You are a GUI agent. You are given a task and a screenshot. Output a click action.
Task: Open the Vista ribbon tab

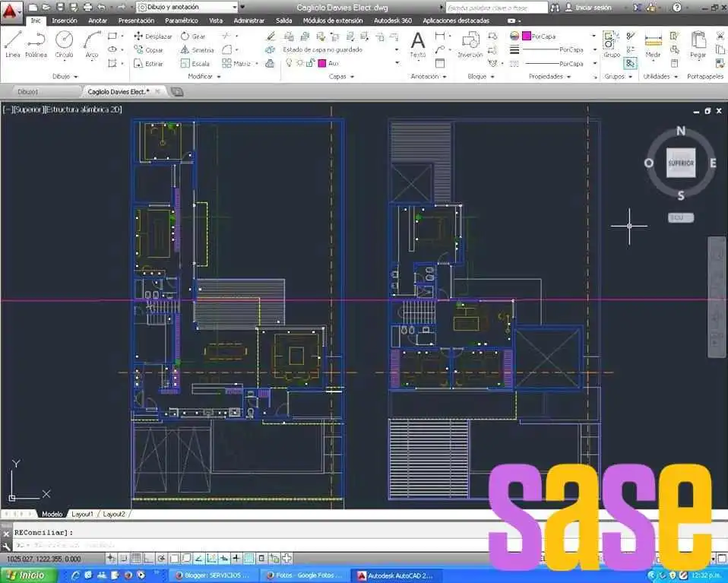[x=215, y=21]
